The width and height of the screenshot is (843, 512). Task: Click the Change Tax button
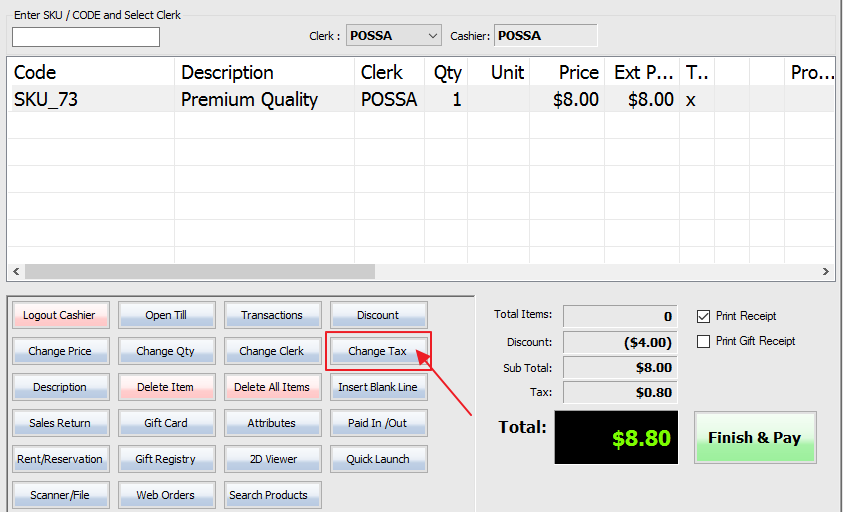(378, 351)
